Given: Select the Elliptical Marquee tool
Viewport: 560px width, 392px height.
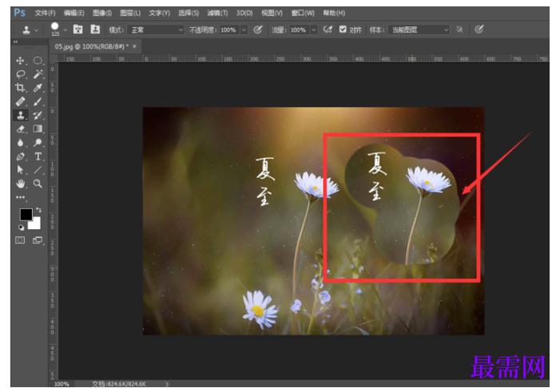Looking at the screenshot, I should (38, 61).
